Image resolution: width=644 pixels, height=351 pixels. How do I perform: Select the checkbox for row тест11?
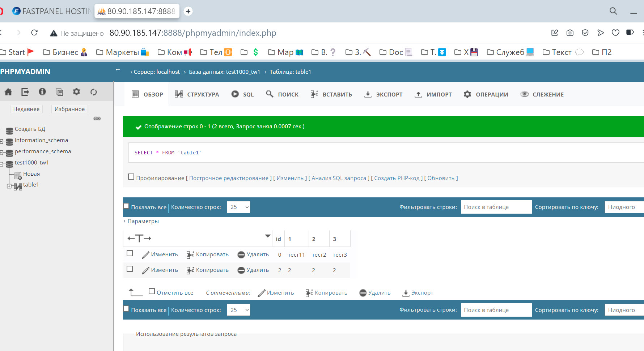(130, 253)
